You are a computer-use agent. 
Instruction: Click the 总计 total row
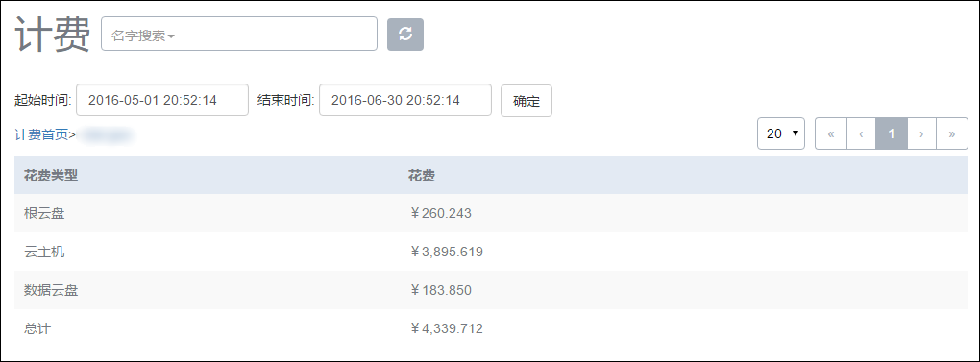(x=491, y=328)
